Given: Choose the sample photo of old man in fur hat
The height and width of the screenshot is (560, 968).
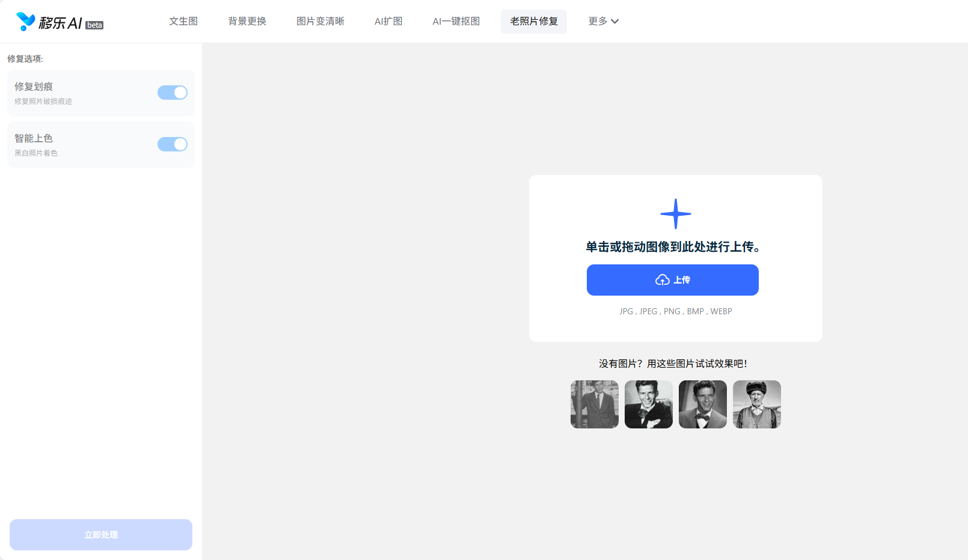Looking at the screenshot, I should (757, 404).
